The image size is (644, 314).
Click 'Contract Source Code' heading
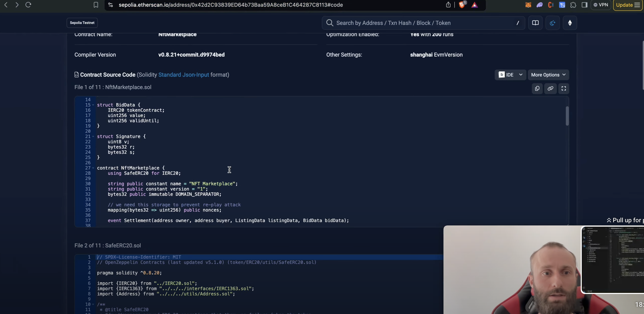tap(108, 75)
